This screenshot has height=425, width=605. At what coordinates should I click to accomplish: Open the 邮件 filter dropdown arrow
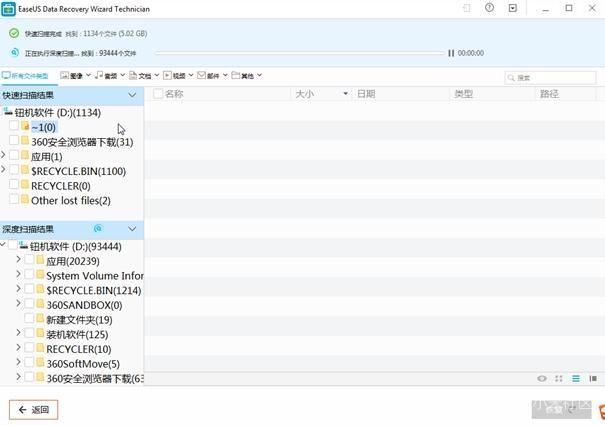pos(225,75)
